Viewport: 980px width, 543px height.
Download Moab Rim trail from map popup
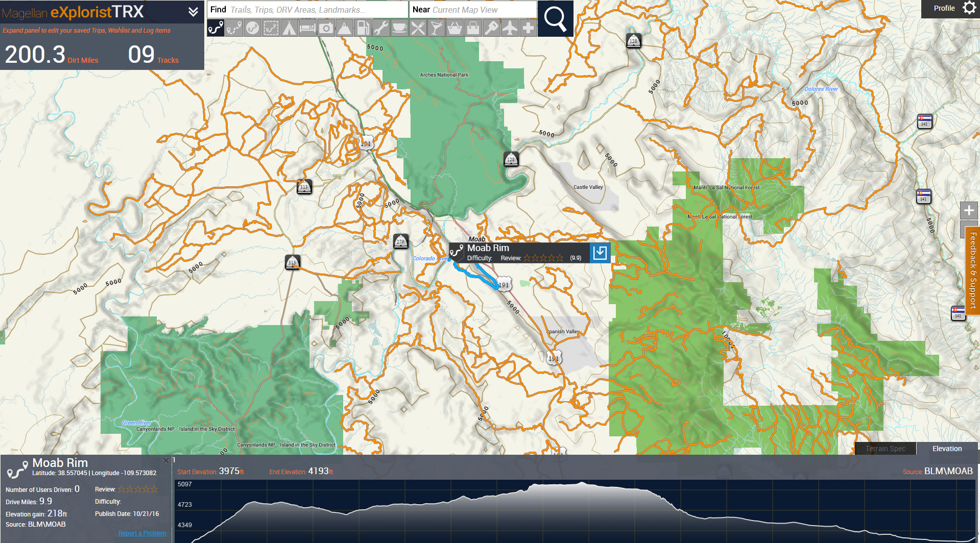(x=600, y=253)
